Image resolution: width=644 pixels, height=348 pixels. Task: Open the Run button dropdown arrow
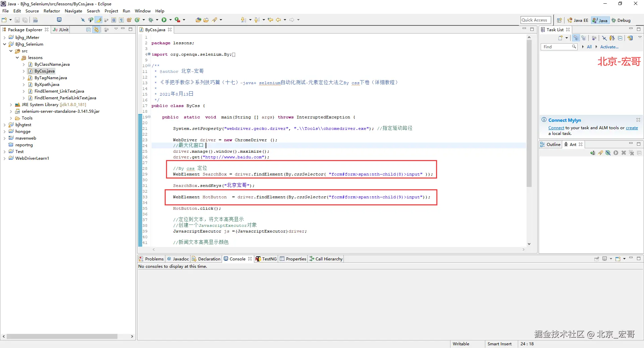(x=170, y=20)
